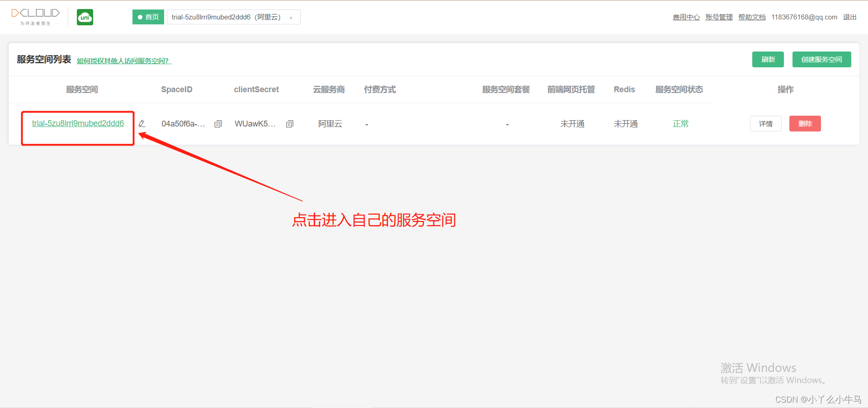This screenshot has width=868, height=408.
Task: Click the 前端网页托管 column header
Action: pyautogui.click(x=571, y=89)
